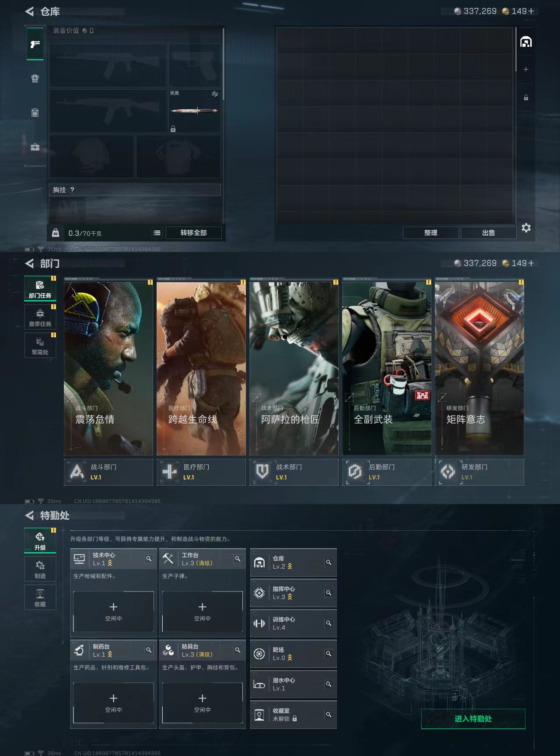Expand the 潜水中心 Lv.1 entry

(x=293, y=684)
